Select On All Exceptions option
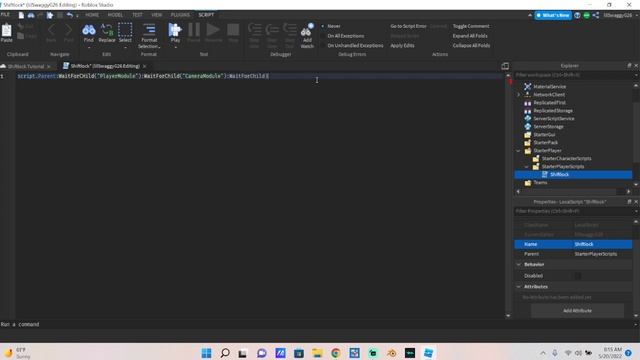640x360 pixels. 345,36
